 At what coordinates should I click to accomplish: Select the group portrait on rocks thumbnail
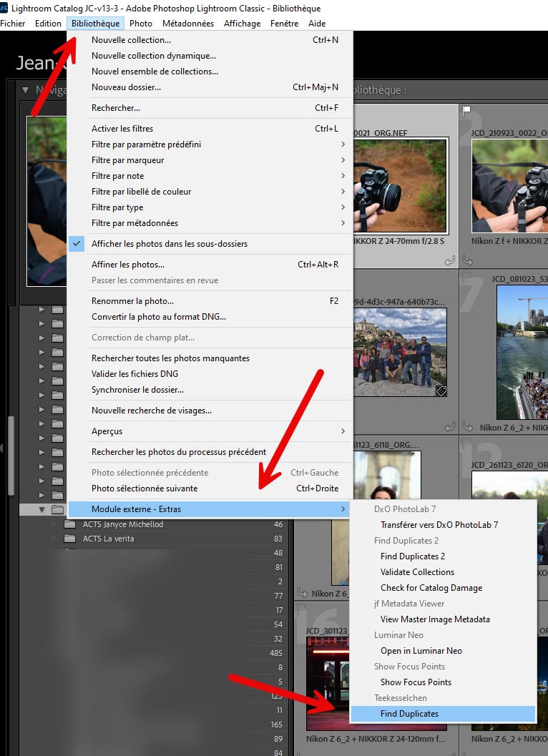(x=400, y=352)
